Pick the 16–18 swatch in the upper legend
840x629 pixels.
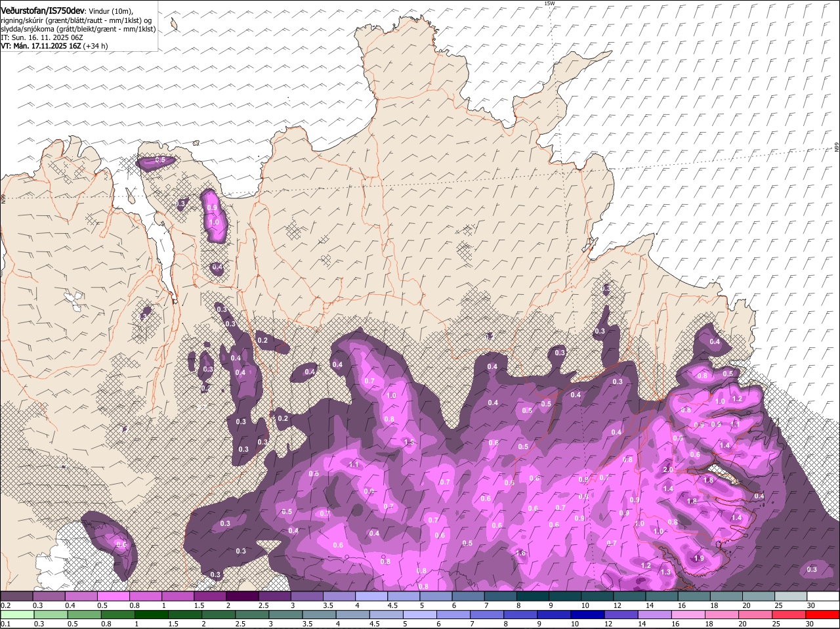point(694,596)
